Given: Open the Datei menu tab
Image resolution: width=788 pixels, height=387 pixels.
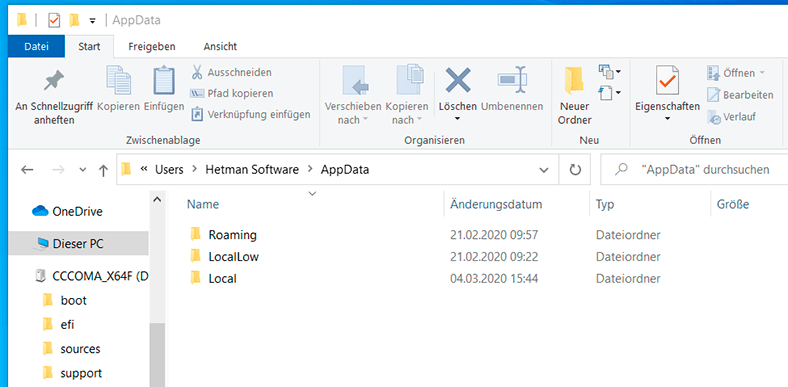Looking at the screenshot, I should click(36, 46).
